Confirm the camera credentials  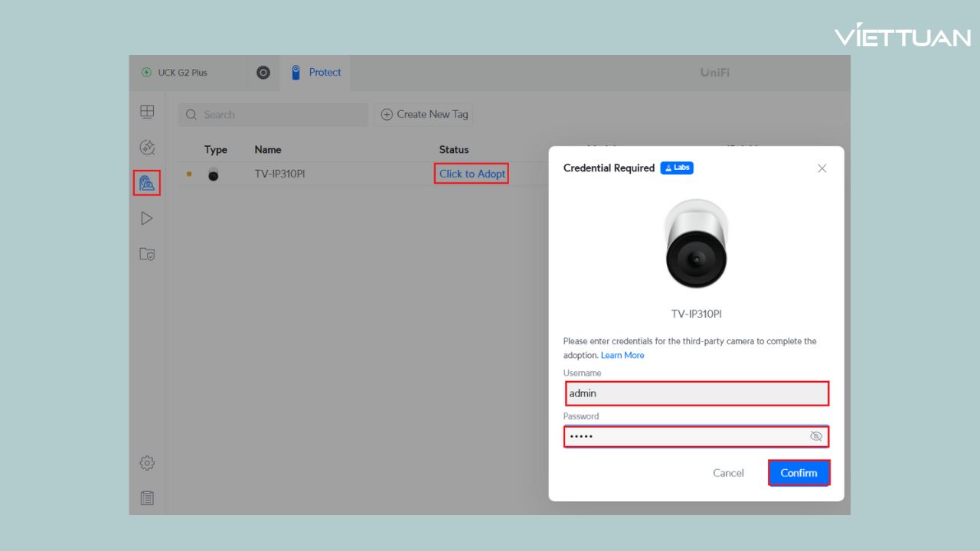click(x=799, y=473)
